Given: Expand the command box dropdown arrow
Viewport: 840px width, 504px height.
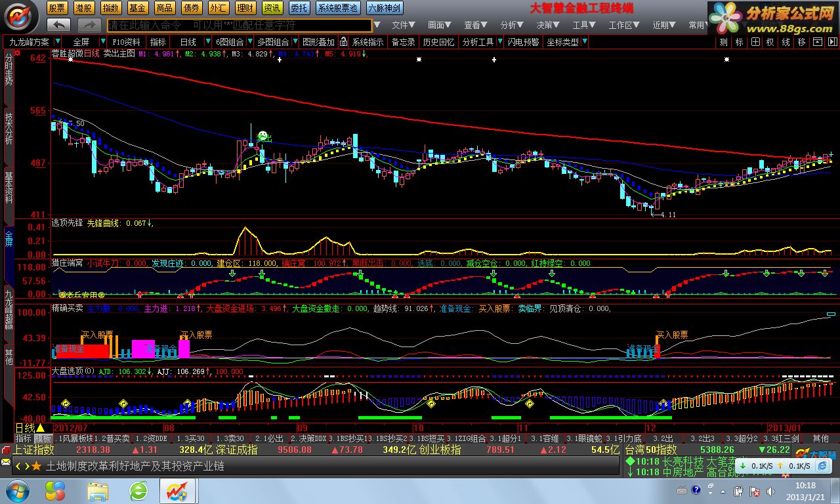Looking at the screenshot, I should point(377,25).
